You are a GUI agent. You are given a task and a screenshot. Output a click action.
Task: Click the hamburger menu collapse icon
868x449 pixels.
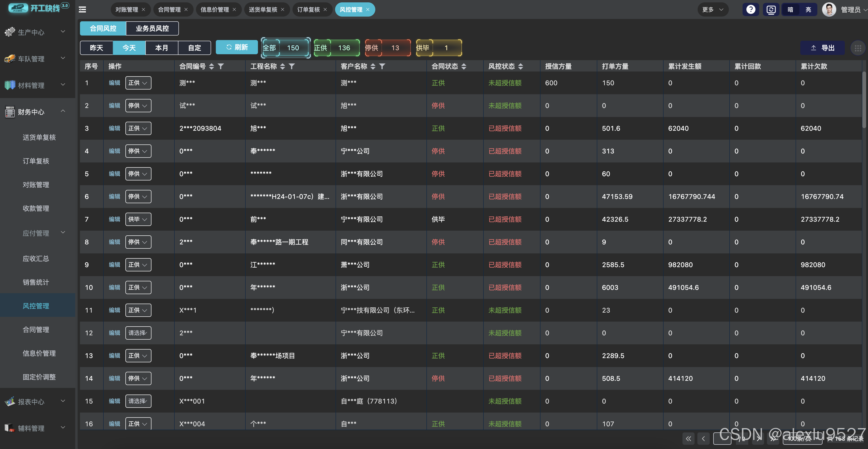coord(82,9)
